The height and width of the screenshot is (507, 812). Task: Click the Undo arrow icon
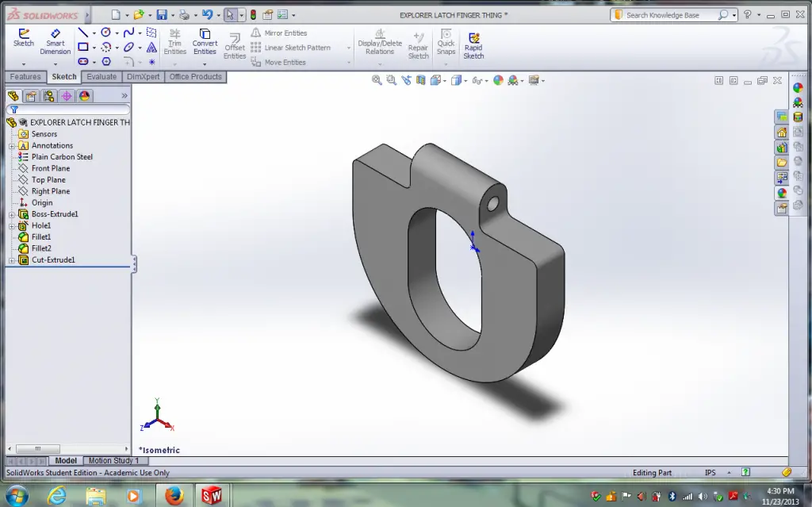[207, 15]
